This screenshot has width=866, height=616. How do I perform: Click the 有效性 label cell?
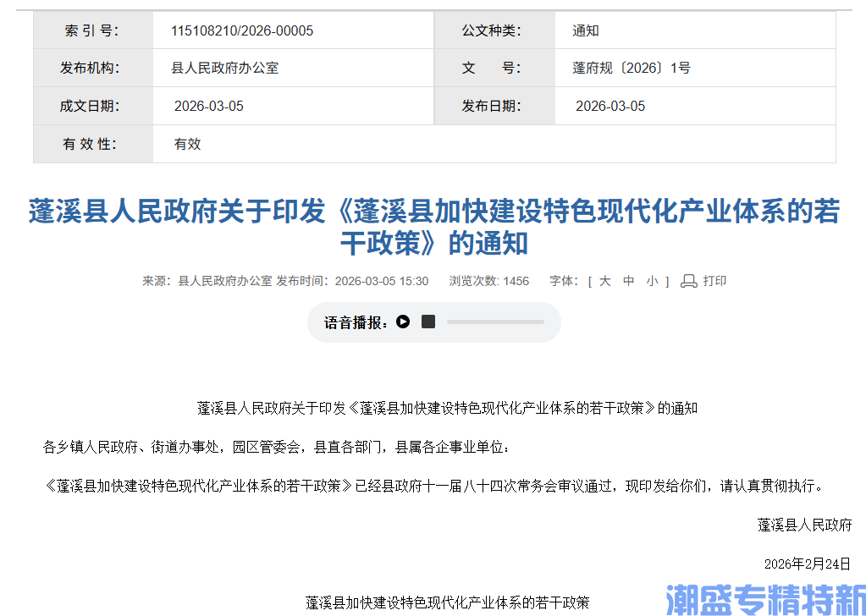93,144
